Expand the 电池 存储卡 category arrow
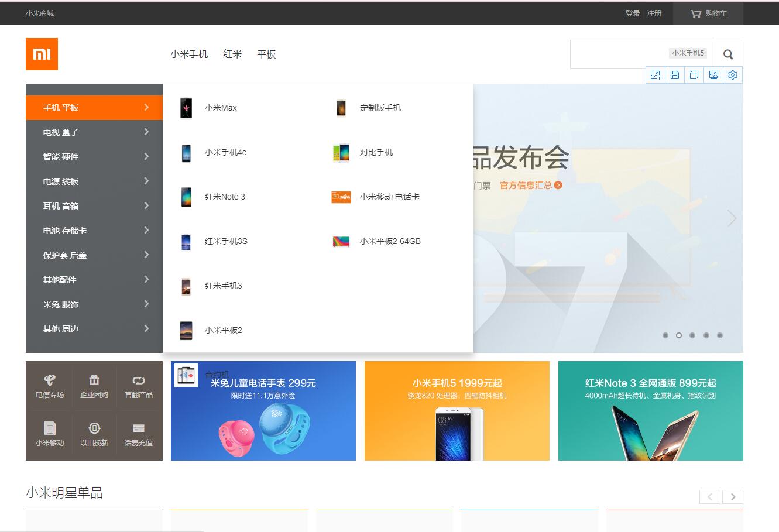This screenshot has width=779, height=532. pos(146,230)
